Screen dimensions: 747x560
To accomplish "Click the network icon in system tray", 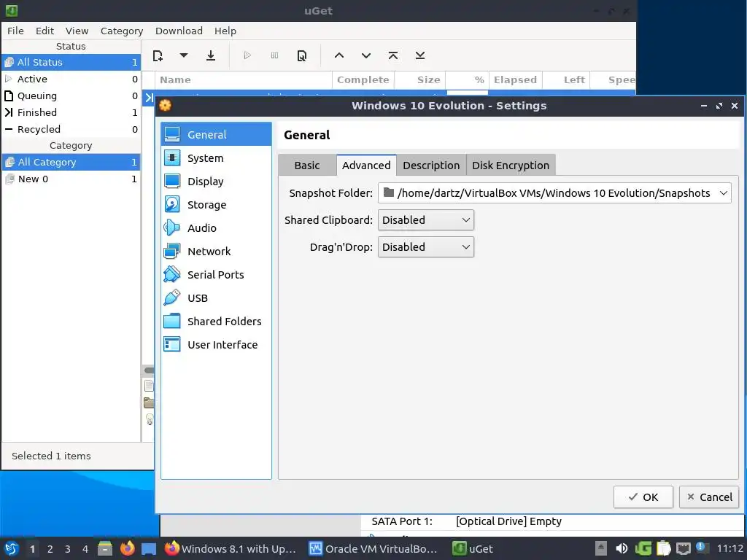I will pyautogui.click(x=683, y=549).
